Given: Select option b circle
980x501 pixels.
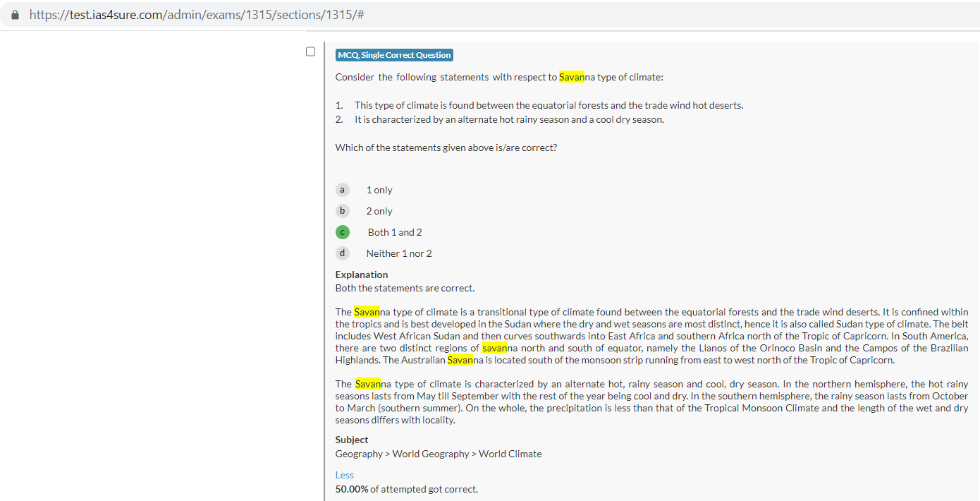Looking at the screenshot, I should pyautogui.click(x=343, y=211).
